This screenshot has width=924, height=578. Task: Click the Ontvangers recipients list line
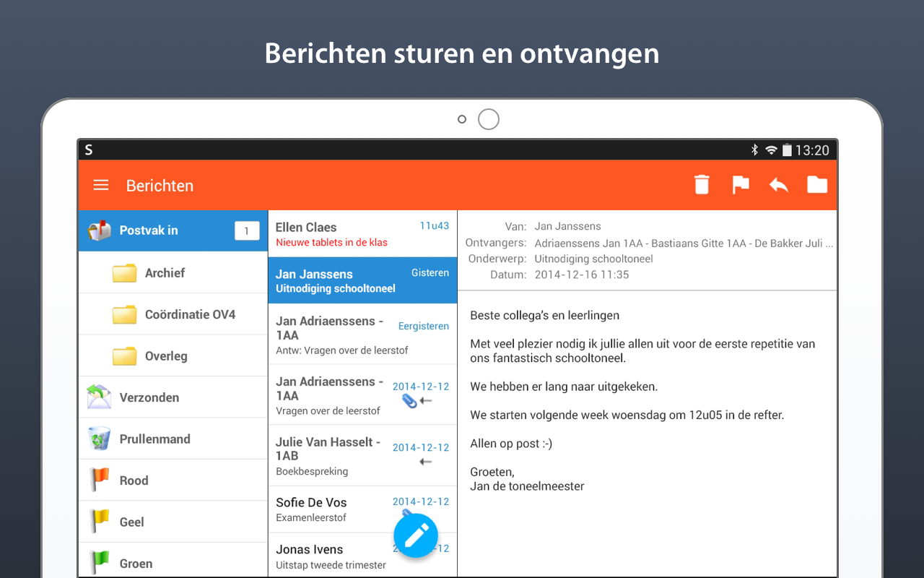684,243
